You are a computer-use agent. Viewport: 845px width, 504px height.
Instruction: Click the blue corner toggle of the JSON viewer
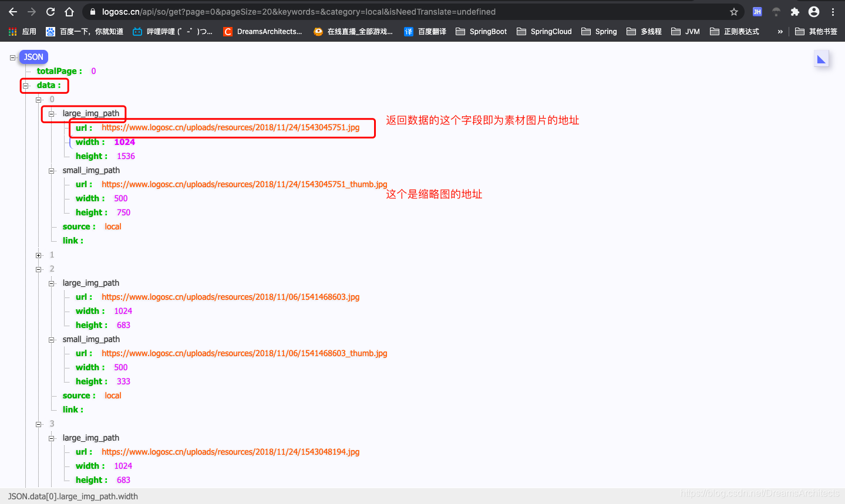(822, 59)
